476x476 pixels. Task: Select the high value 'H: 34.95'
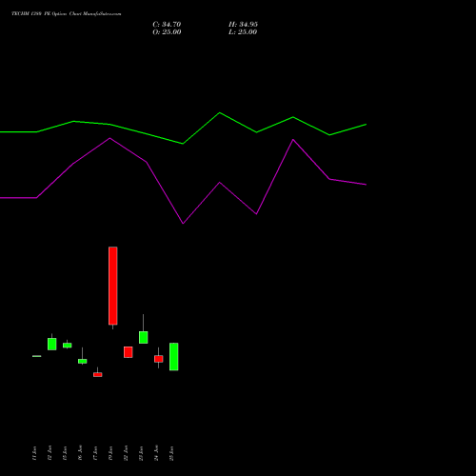(243, 25)
